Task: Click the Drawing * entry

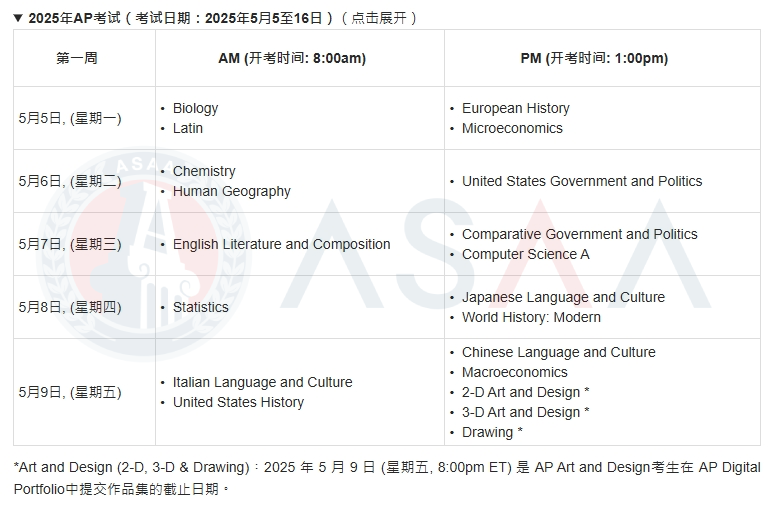Action: pyautogui.click(x=492, y=432)
